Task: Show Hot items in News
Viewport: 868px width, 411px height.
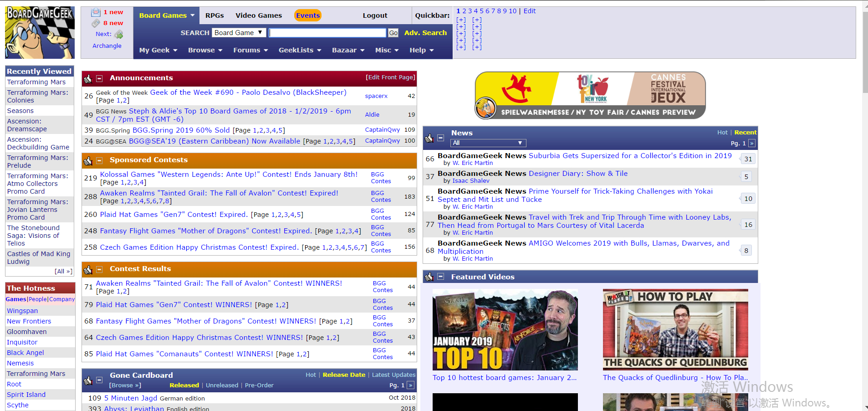Action: tap(722, 133)
